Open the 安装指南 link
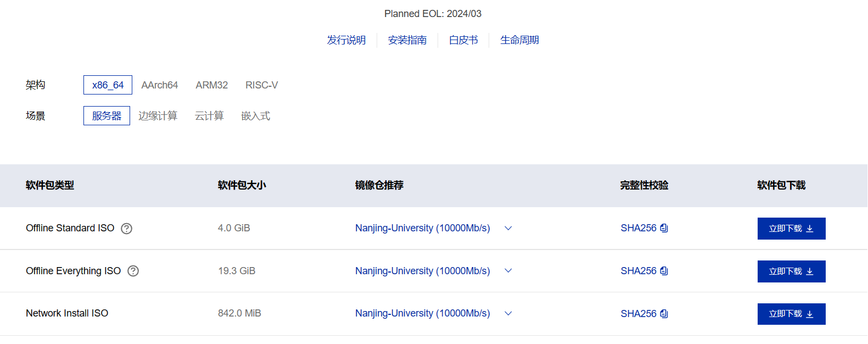The height and width of the screenshot is (344, 868). tap(407, 40)
